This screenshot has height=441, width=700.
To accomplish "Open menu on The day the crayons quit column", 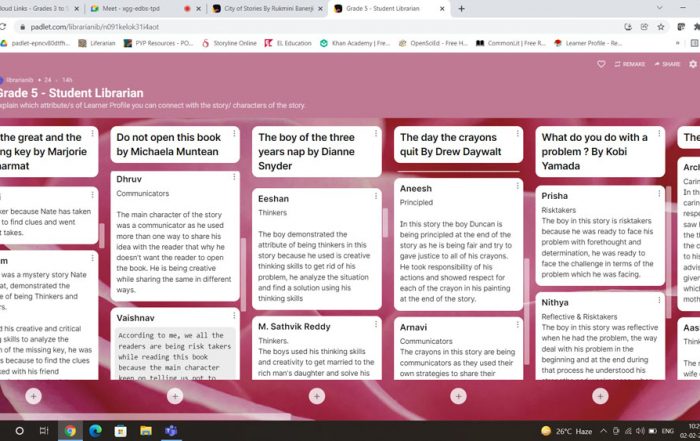I will [x=517, y=133].
